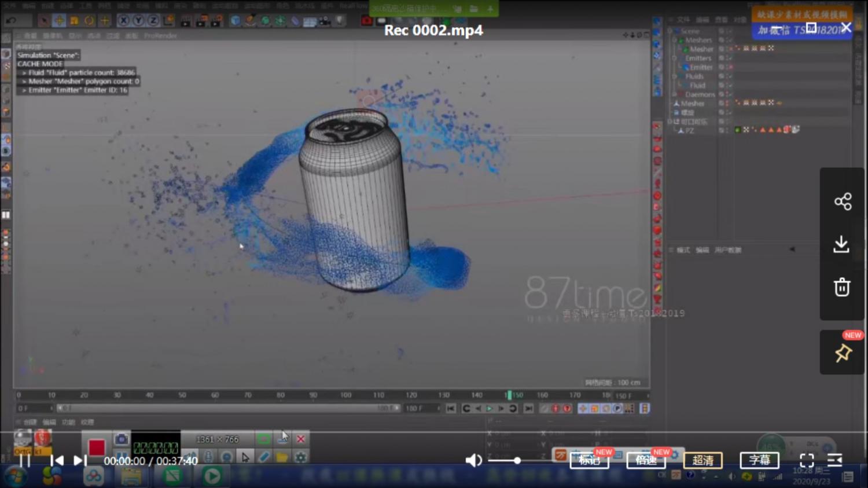868x488 pixels.
Task: Switch the player to fullscreen mode
Action: coord(807,460)
